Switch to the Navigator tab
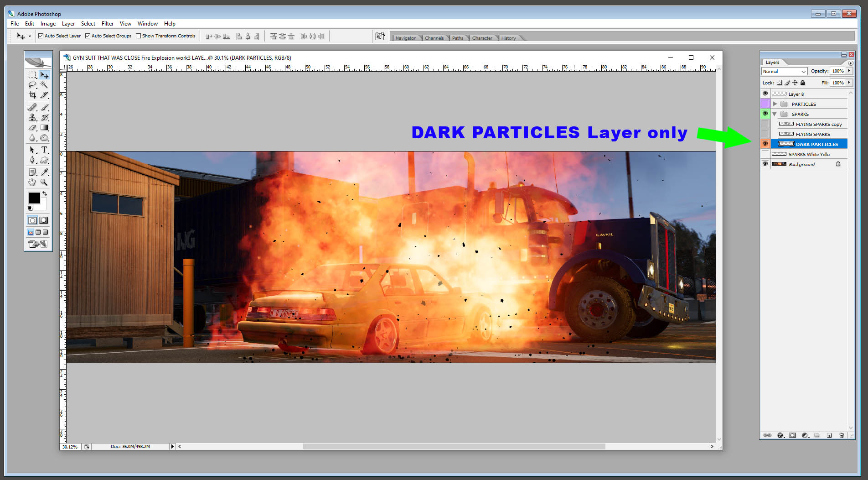The height and width of the screenshot is (480, 868). tap(405, 38)
